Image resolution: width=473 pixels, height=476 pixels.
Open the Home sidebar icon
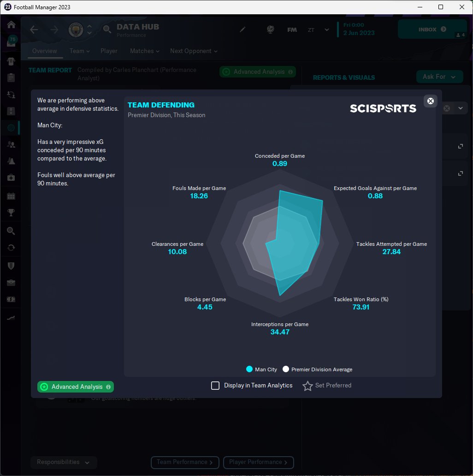tap(11, 24)
